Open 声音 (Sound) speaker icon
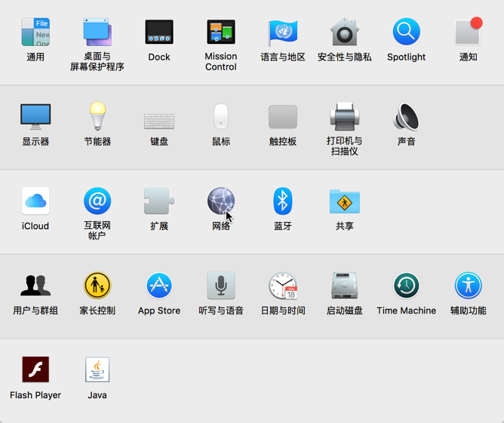 click(406, 116)
